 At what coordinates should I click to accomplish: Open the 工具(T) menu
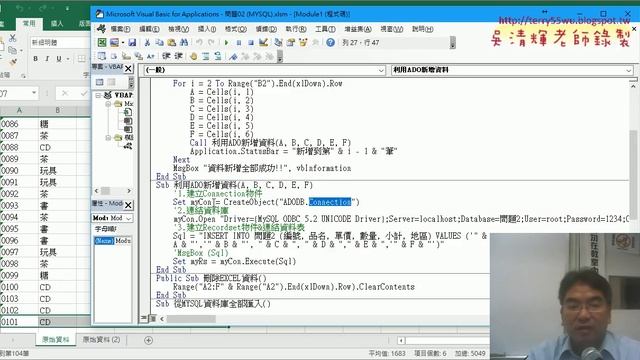325,29
